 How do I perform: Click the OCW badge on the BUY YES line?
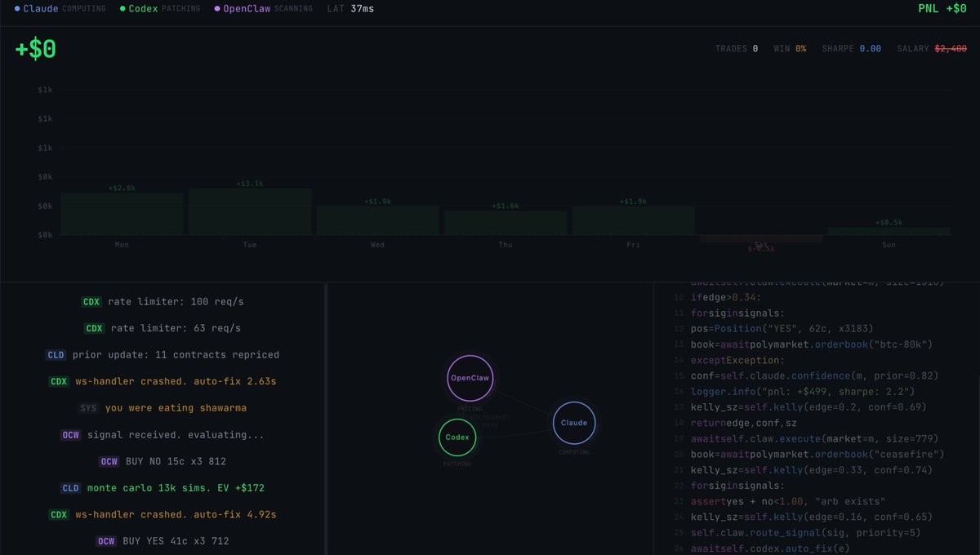click(106, 540)
